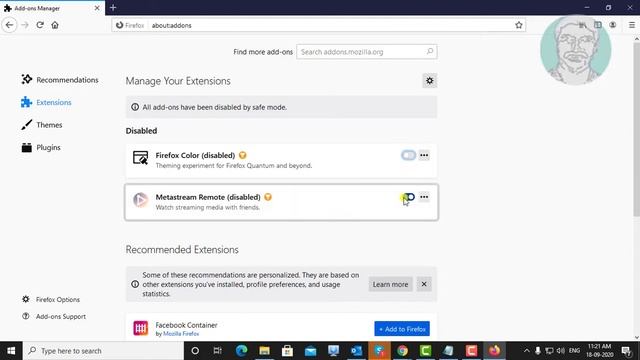Image resolution: width=640 pixels, height=360 pixels.
Task: Close the Add-ons Manager tab
Action: (x=97, y=8)
